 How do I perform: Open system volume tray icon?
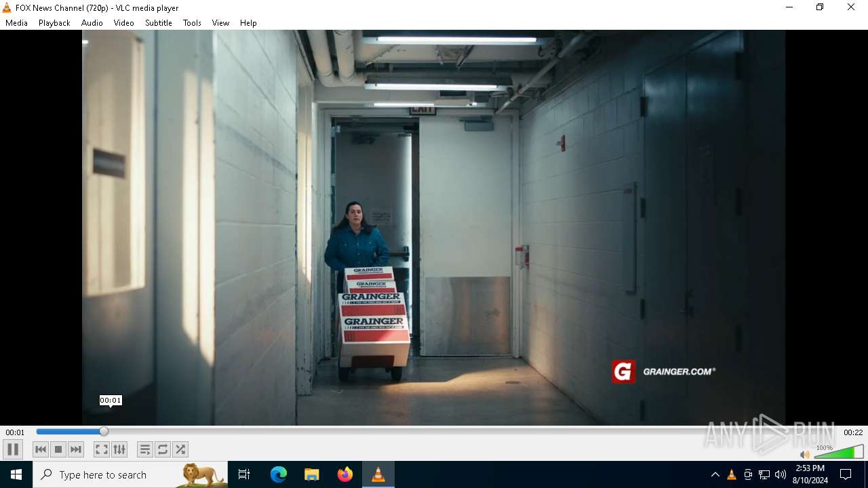pos(781,474)
